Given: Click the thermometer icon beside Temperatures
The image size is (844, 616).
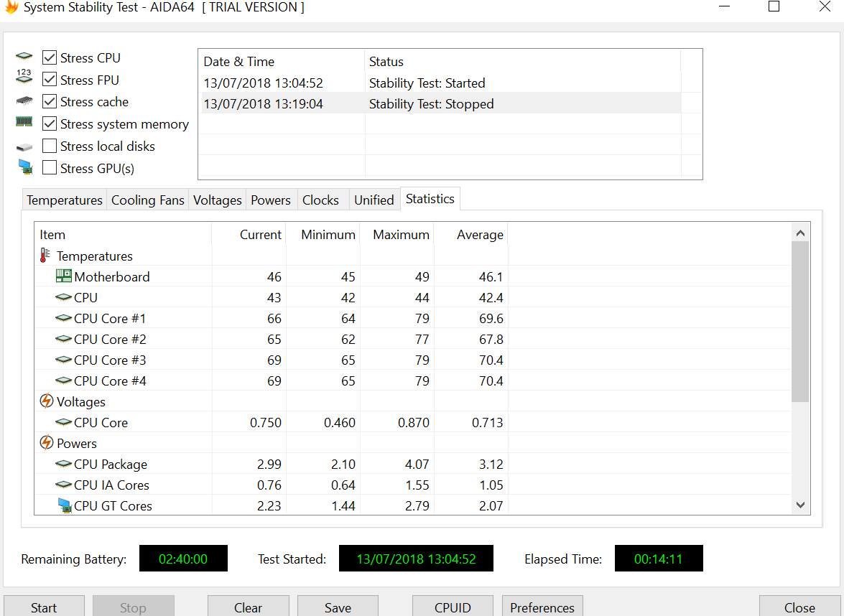Looking at the screenshot, I should click(45, 256).
